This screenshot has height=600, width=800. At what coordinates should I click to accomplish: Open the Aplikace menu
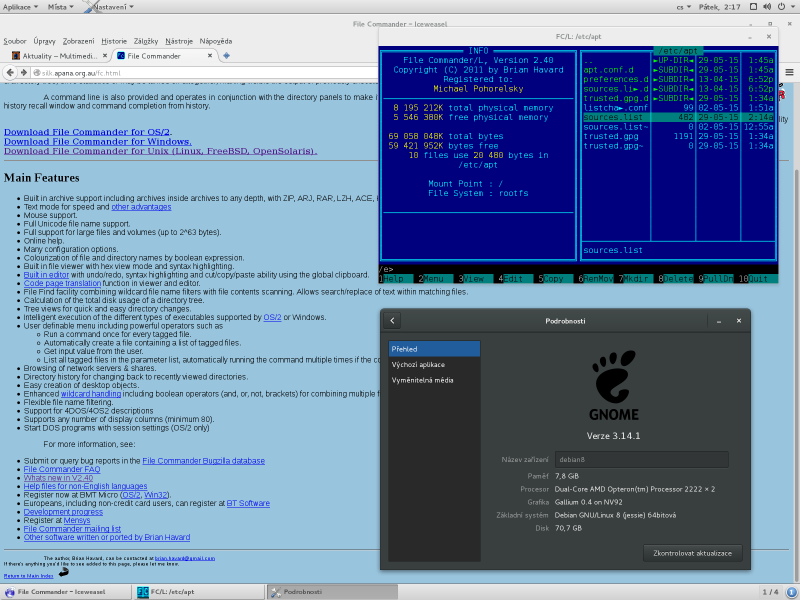18,6
